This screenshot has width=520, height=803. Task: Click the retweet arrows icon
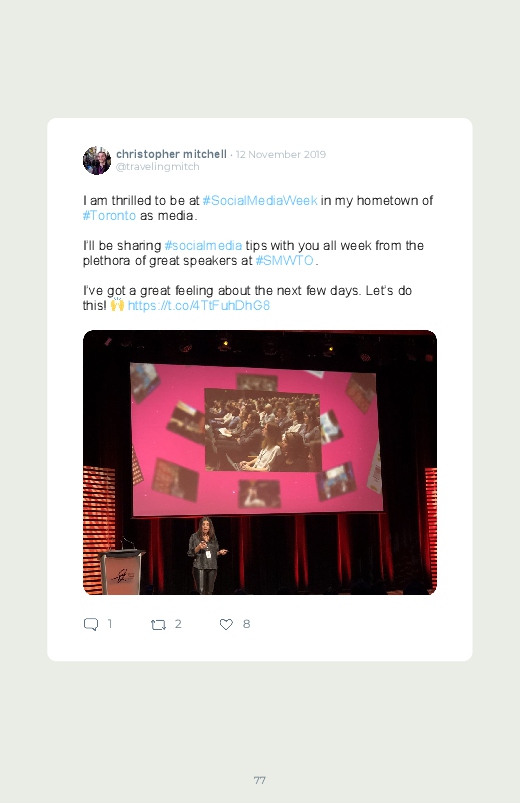[x=158, y=625]
